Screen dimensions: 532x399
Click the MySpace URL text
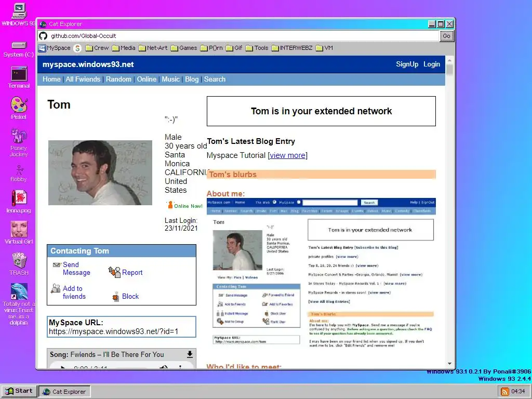click(113, 331)
